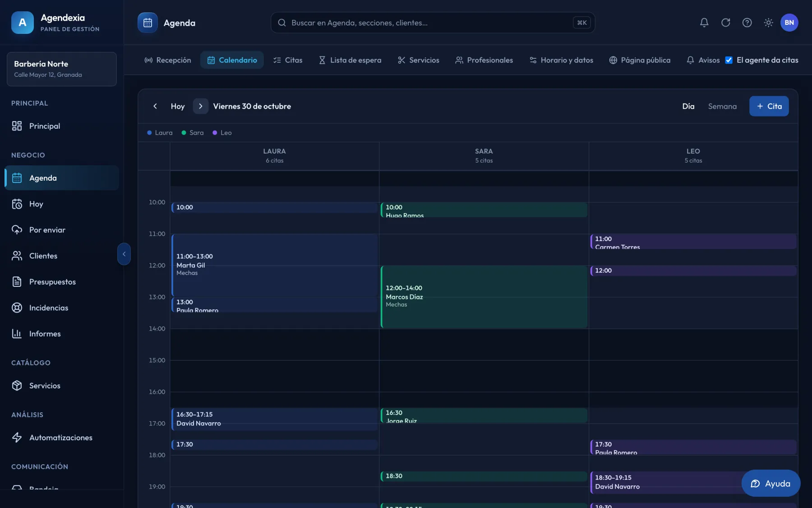This screenshot has height=508, width=812.
Task: Open Incidencias in the sidebar
Action: point(62,308)
